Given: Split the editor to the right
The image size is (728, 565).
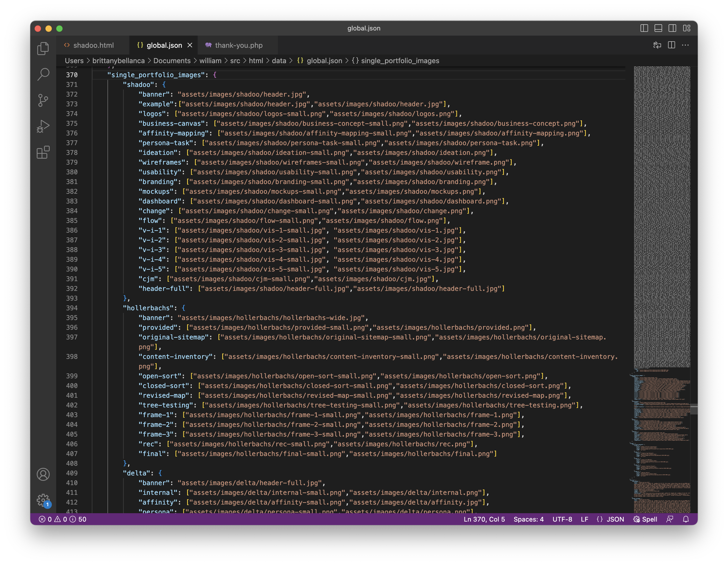Looking at the screenshot, I should (x=671, y=45).
